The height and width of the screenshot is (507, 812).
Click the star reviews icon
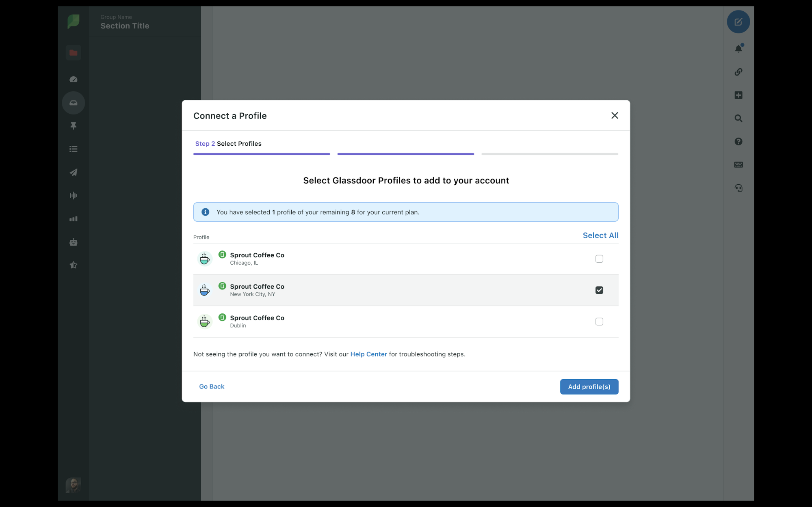pos(73,265)
